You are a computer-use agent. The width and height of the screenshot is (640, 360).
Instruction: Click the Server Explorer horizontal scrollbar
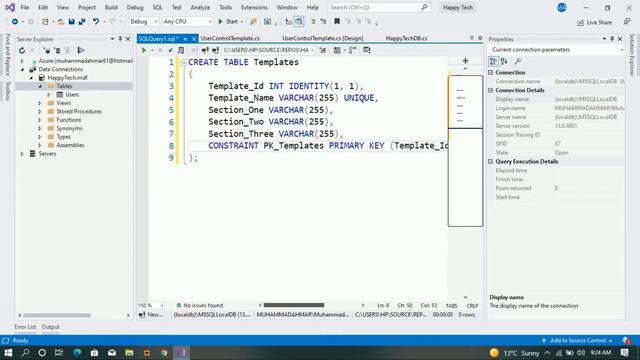point(57,315)
